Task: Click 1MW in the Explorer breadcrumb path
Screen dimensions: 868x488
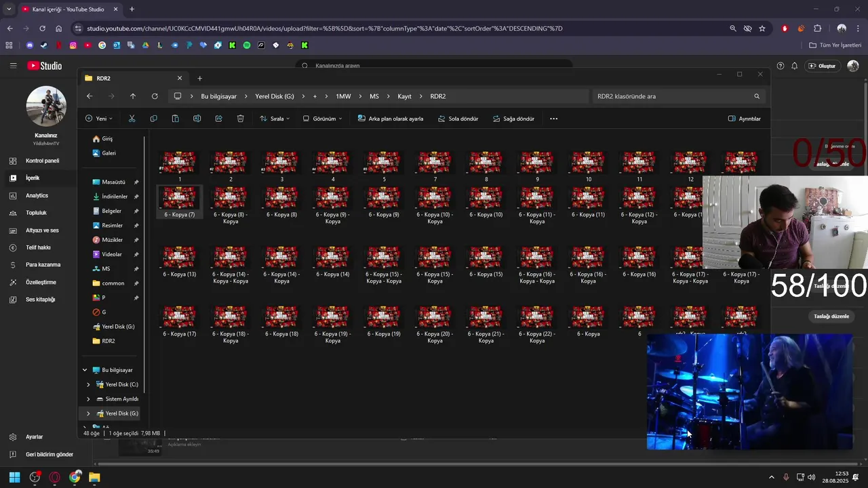Action: click(x=343, y=96)
